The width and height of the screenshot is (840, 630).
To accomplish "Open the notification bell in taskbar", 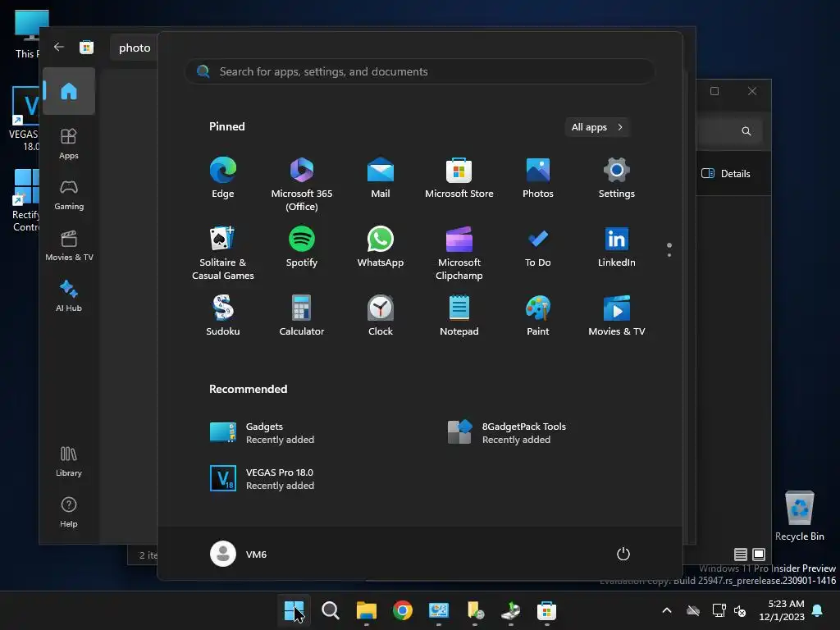I will (x=818, y=610).
